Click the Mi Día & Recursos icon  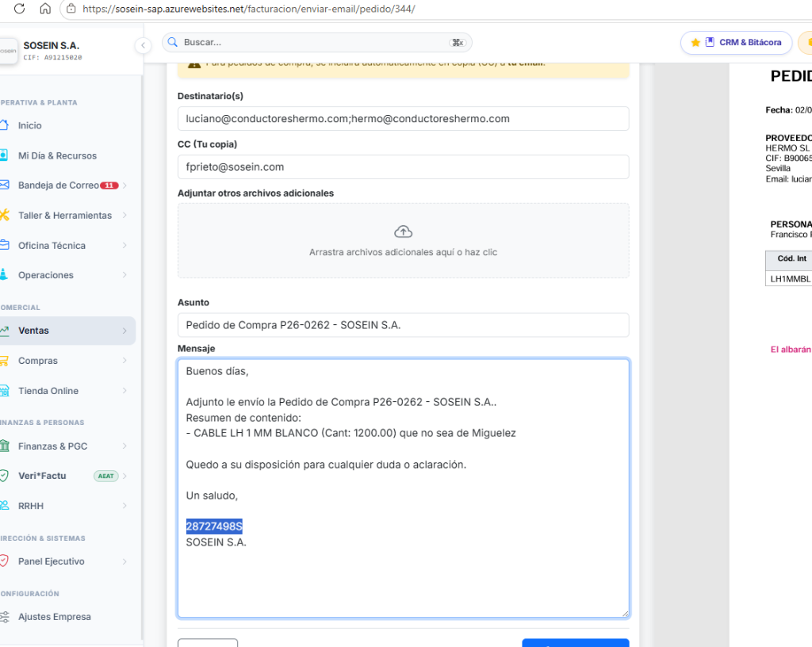point(4,155)
